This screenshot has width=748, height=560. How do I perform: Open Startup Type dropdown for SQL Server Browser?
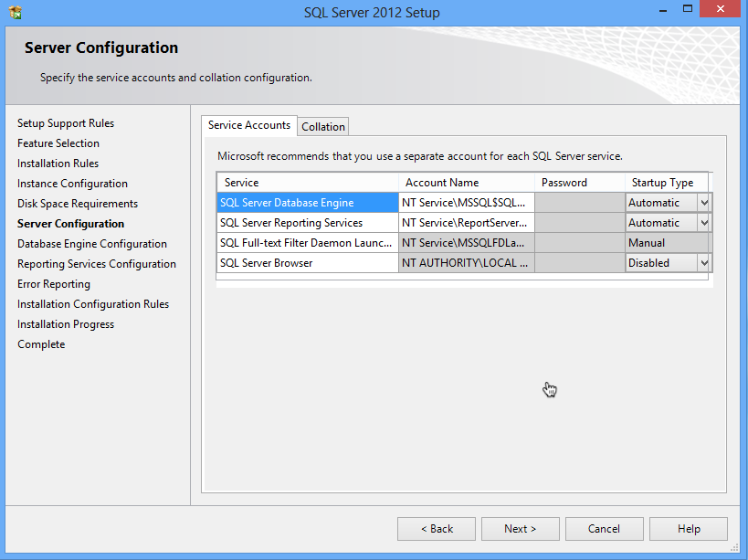pos(703,263)
